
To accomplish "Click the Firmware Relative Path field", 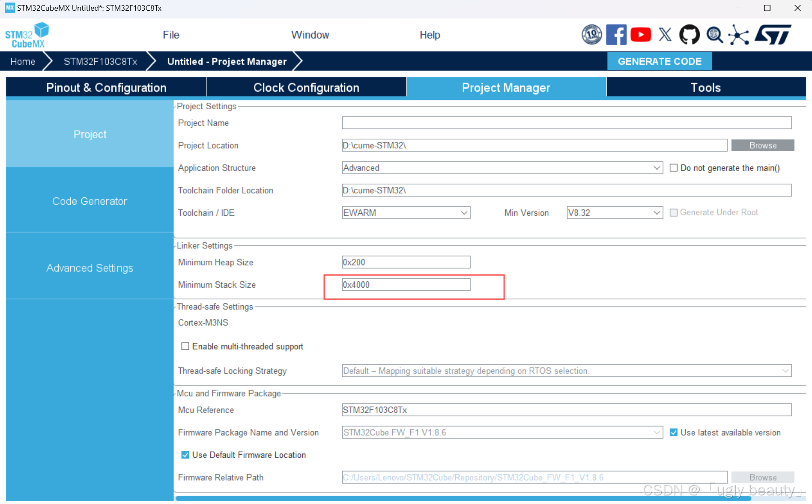I will point(534,477).
